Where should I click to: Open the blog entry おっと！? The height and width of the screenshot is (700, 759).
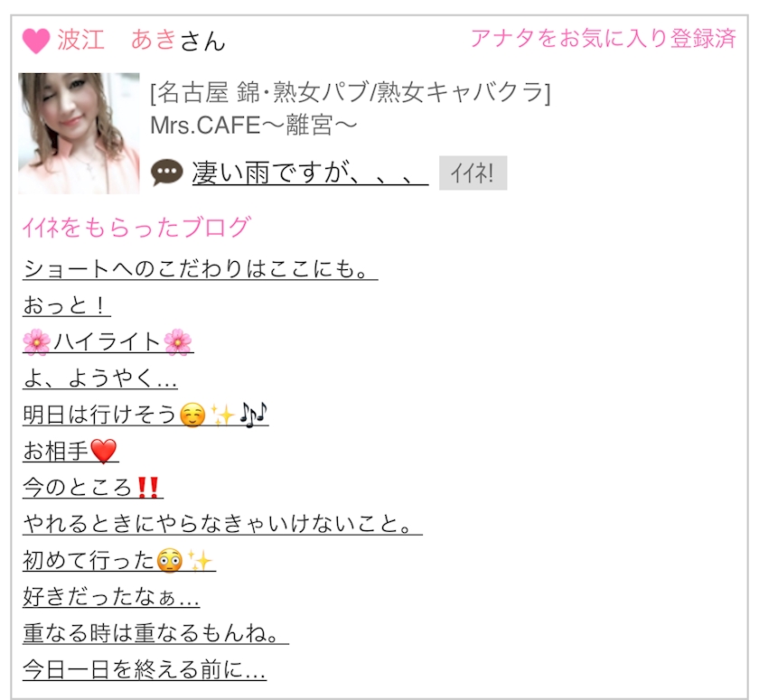tap(66, 305)
